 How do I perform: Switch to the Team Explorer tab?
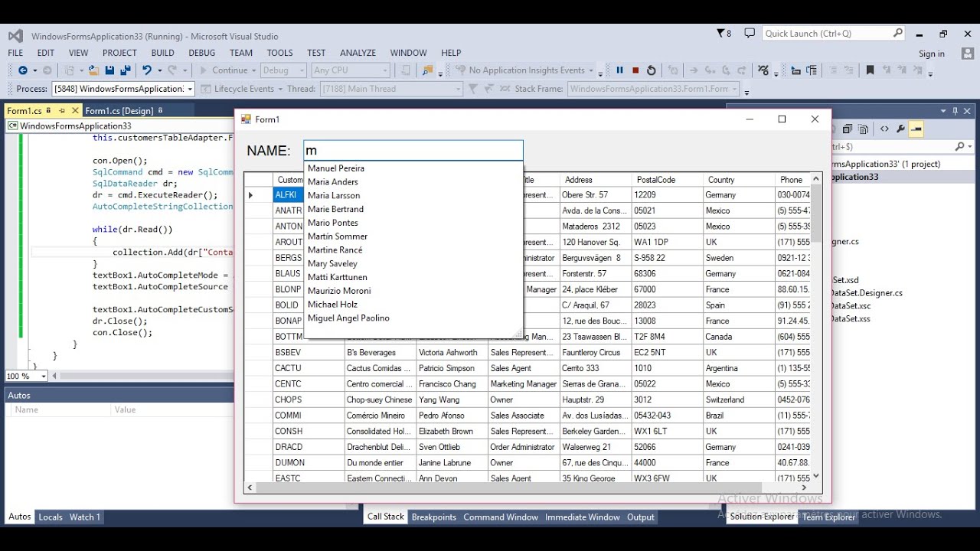[828, 517]
